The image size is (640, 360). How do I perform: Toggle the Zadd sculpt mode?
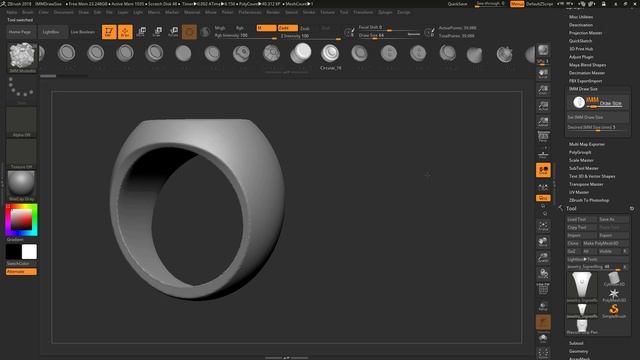(x=287, y=28)
